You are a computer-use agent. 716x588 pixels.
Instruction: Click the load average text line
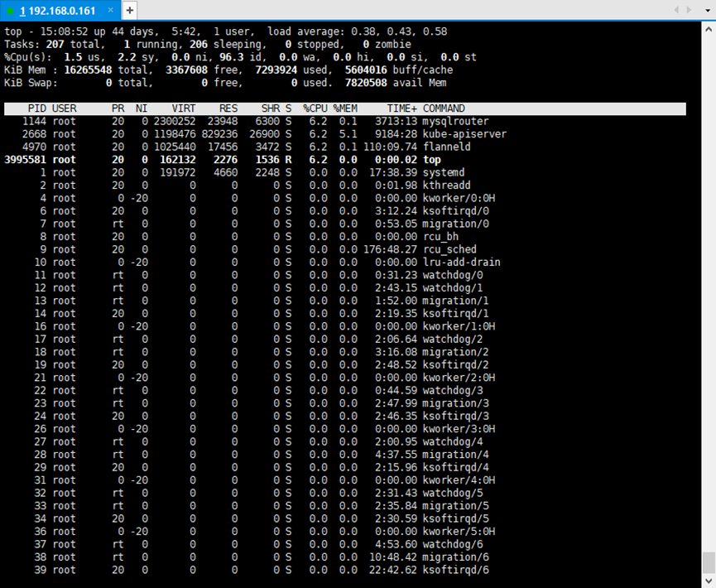[x=226, y=31]
